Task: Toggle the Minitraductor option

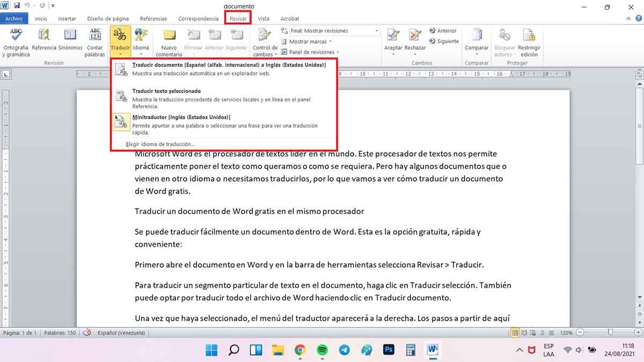Action: (x=224, y=124)
